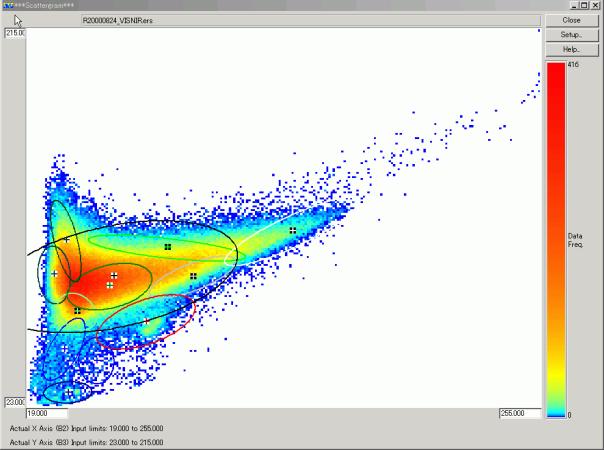Select the leftmost marker in the teal ellipse
604x450 pixels.
[x=55, y=273]
